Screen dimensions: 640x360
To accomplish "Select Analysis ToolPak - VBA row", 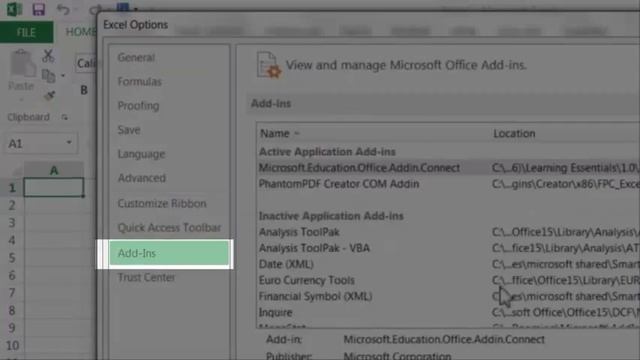I will pyautogui.click(x=449, y=248).
